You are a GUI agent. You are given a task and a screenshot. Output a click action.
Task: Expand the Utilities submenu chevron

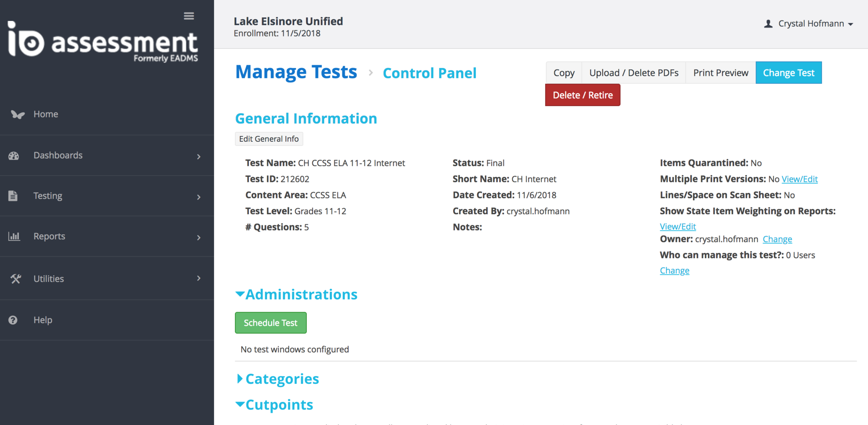199,278
